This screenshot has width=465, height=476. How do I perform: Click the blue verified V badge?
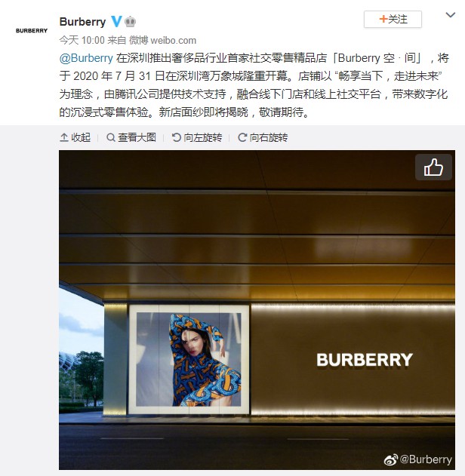(x=116, y=22)
